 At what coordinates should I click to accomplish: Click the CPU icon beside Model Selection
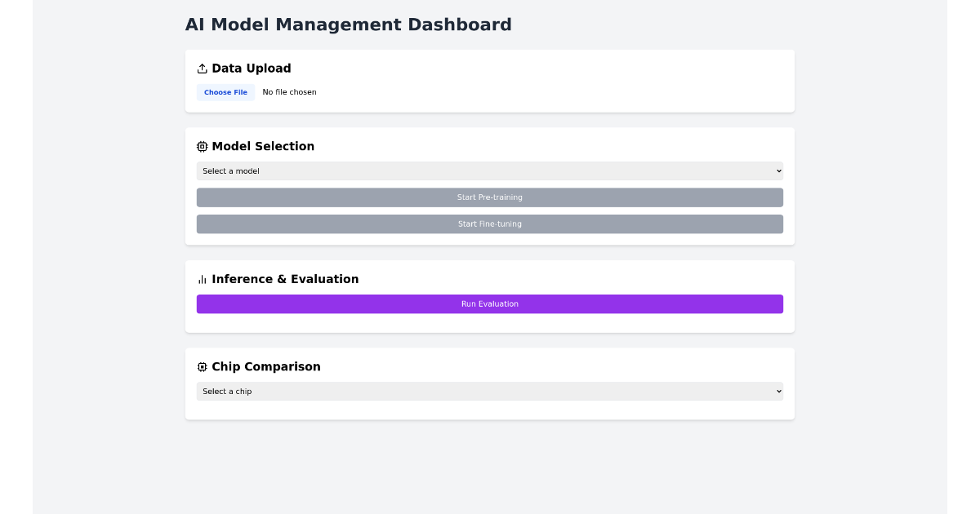(x=202, y=146)
